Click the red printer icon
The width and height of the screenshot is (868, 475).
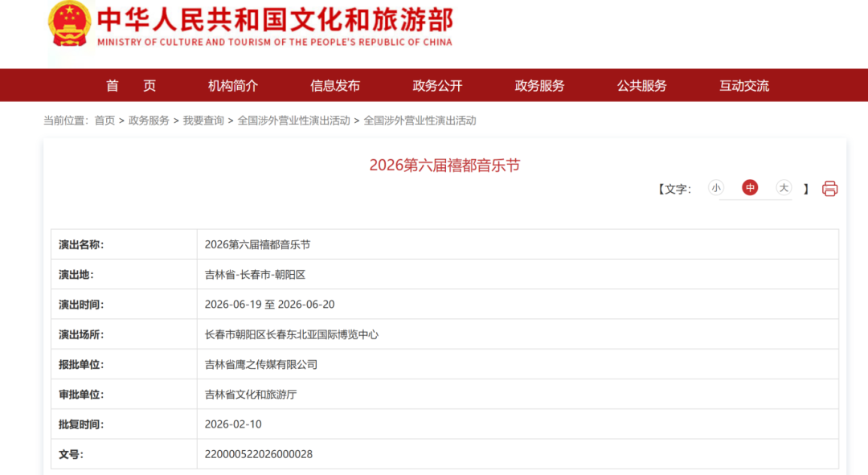tap(829, 189)
